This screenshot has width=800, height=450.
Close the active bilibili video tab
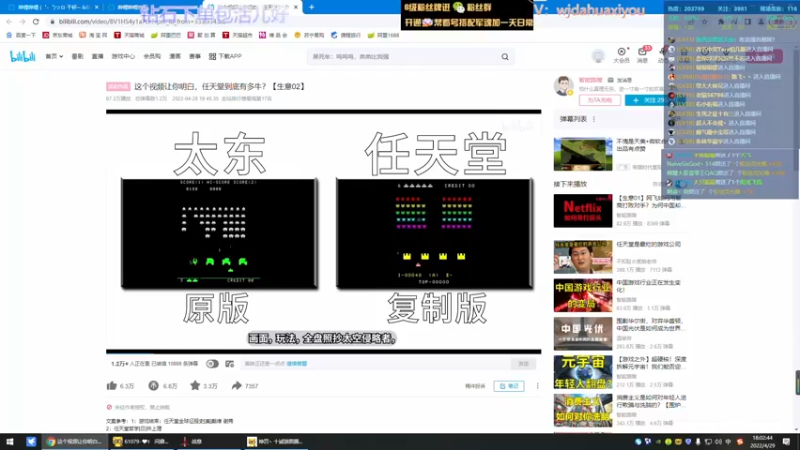[295, 7]
